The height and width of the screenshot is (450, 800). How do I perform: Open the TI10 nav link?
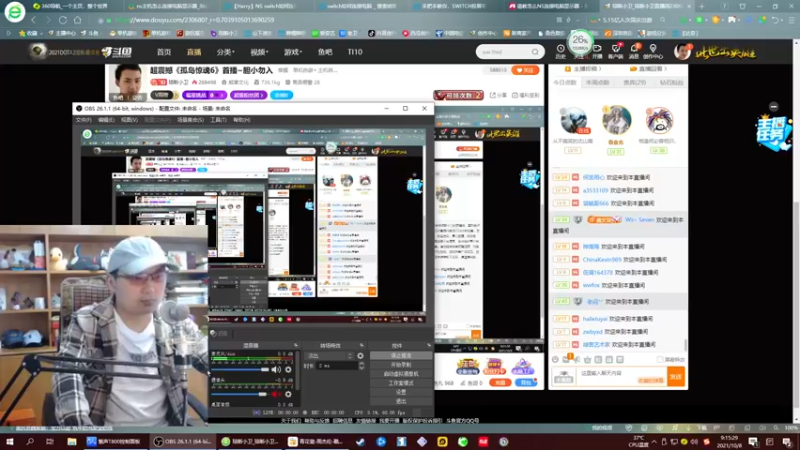[355, 52]
